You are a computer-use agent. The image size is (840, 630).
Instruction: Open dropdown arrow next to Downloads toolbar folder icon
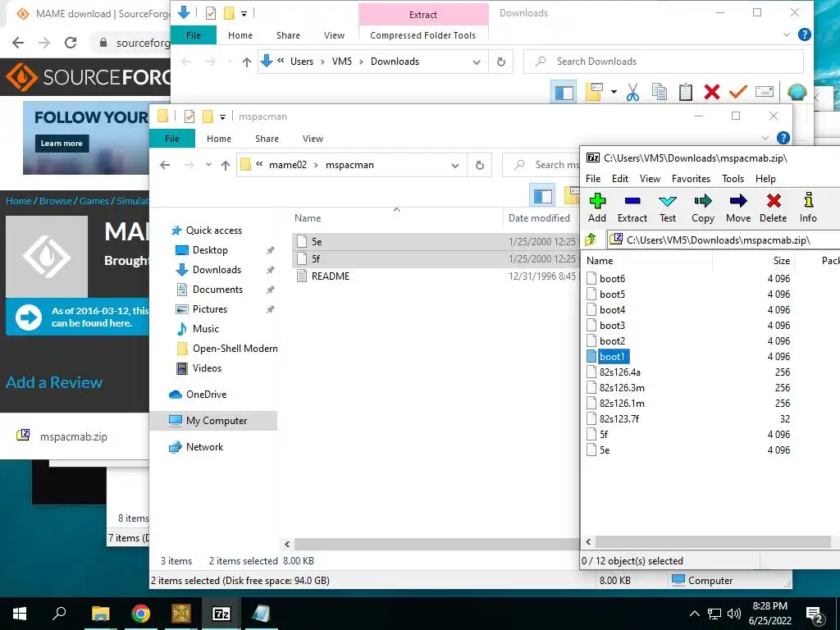coord(614,92)
